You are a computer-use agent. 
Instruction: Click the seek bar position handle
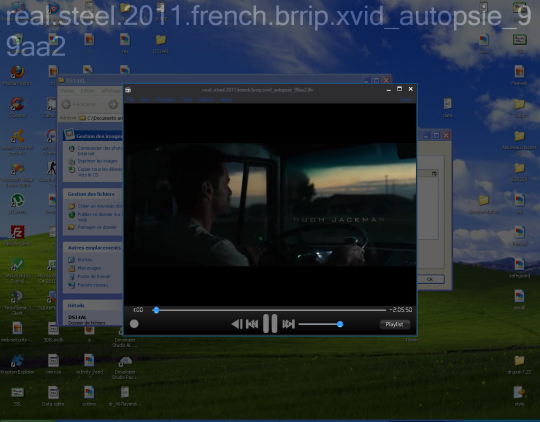(156, 310)
